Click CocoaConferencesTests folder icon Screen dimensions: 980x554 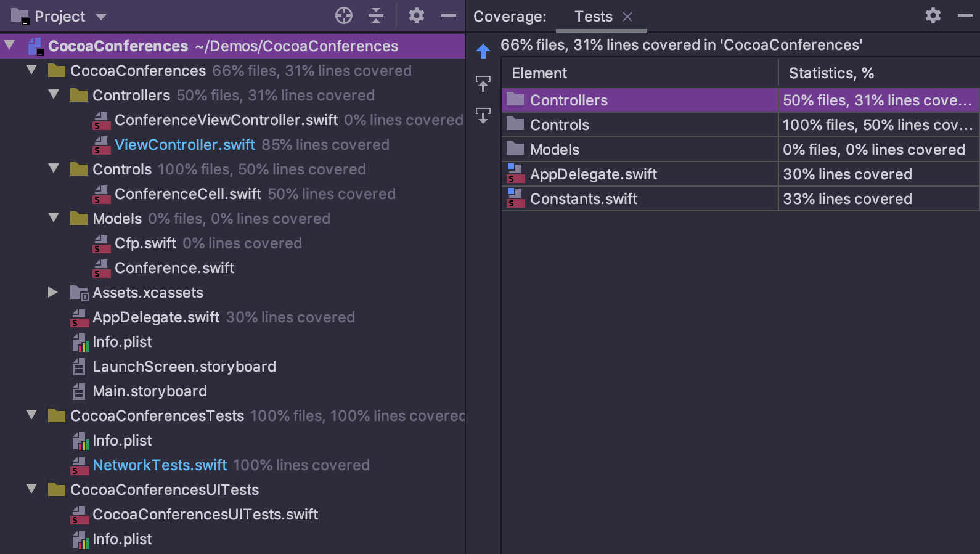click(x=57, y=415)
